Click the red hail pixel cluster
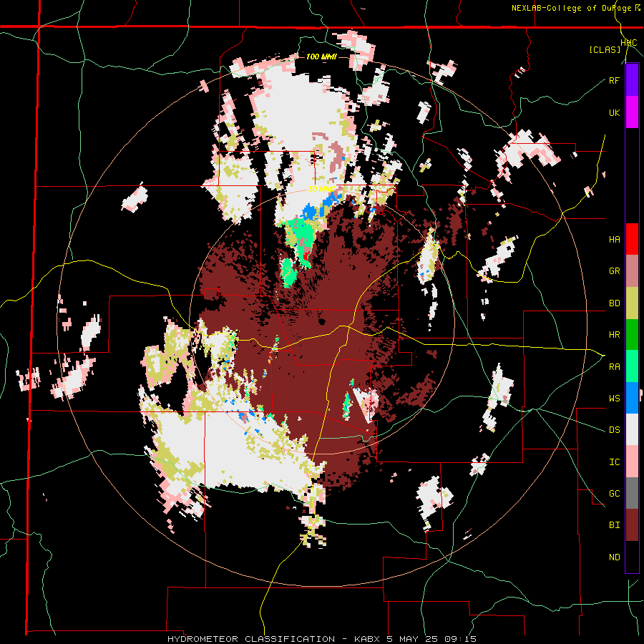Image resolution: width=644 pixels, height=644 pixels. tap(306, 257)
